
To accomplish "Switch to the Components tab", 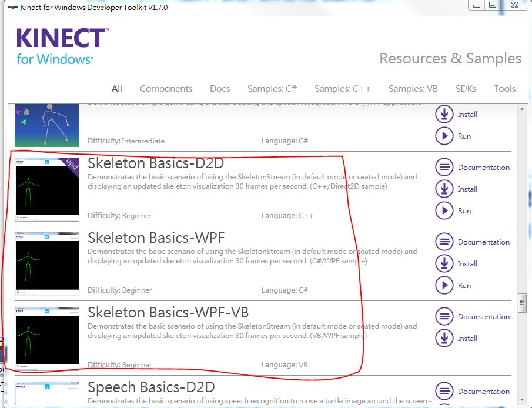I will point(166,89).
